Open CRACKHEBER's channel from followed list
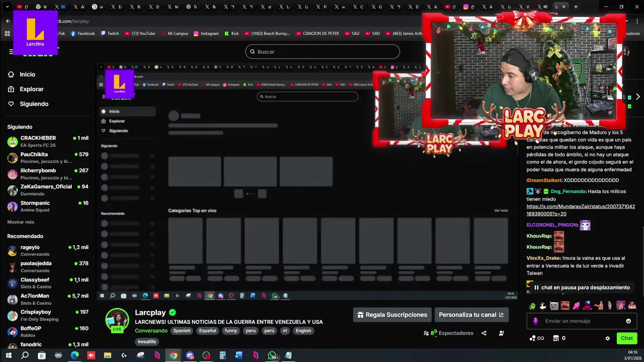 point(48,141)
